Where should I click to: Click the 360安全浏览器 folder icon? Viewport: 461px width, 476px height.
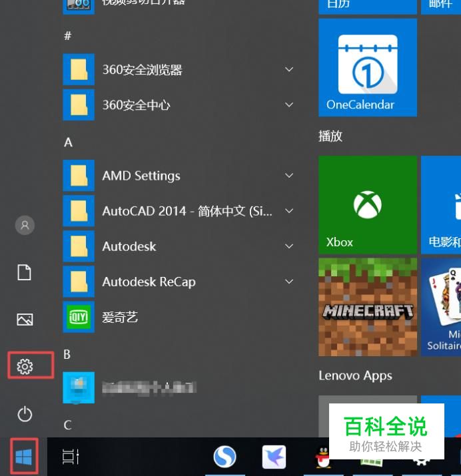click(x=79, y=69)
